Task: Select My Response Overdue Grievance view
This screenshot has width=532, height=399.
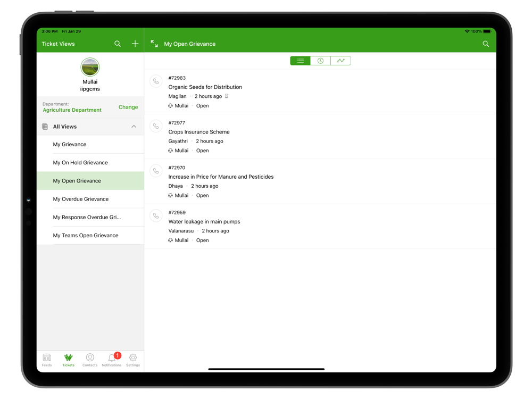Action: (90, 217)
